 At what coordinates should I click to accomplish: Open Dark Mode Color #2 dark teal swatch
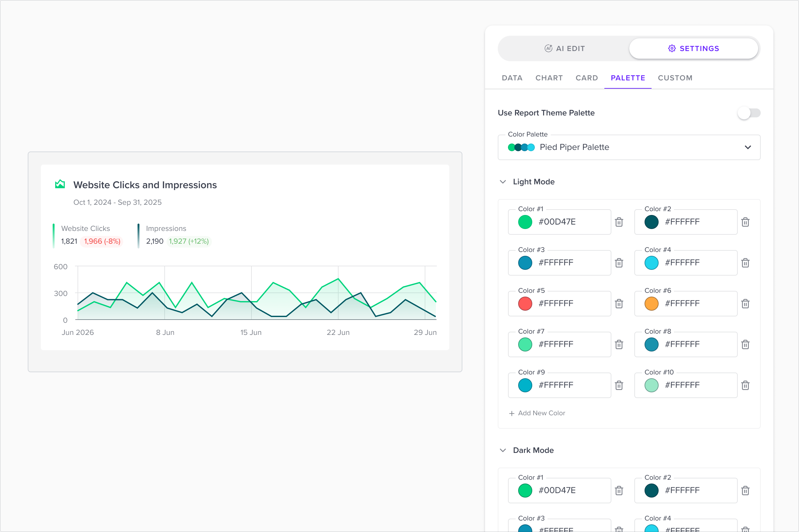click(x=651, y=490)
